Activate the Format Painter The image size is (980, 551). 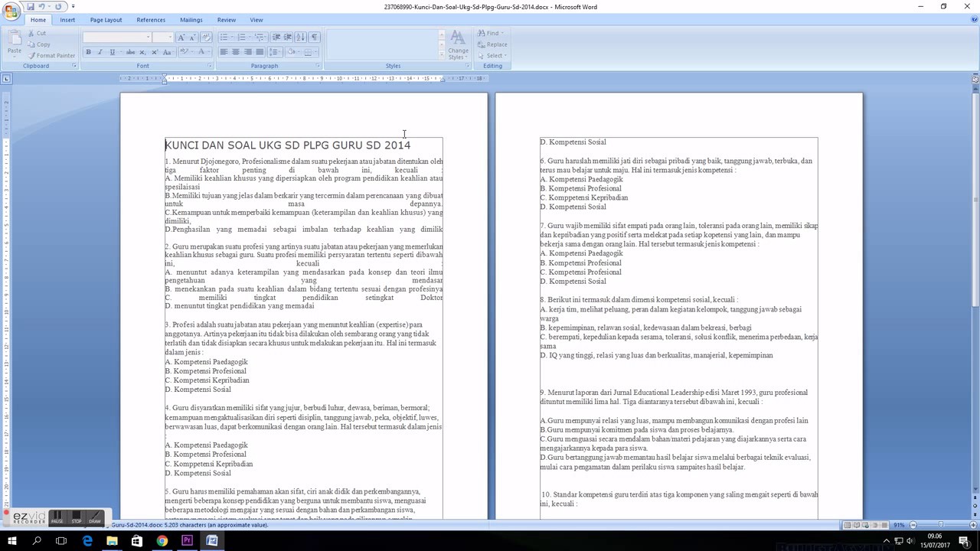pyautogui.click(x=52, y=55)
